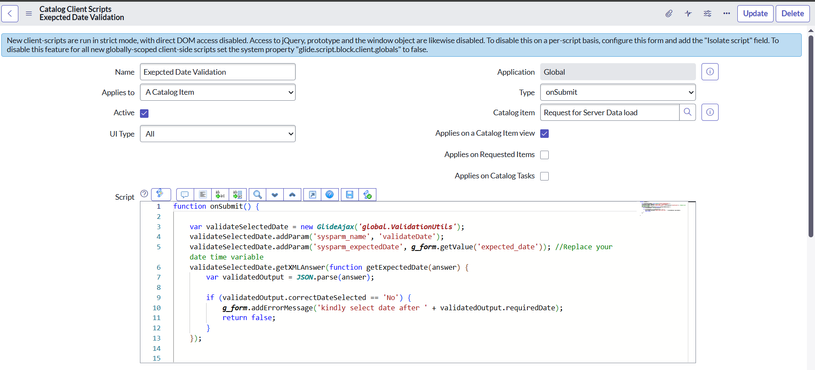Viewport: 815px width, 370px height.
Task: Open the Applies to dropdown
Action: click(218, 92)
